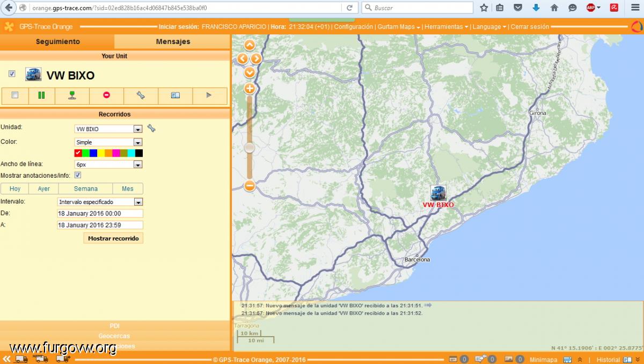Click the red stop icon for the unit
Screen dimensions: 644x364
[106, 95]
